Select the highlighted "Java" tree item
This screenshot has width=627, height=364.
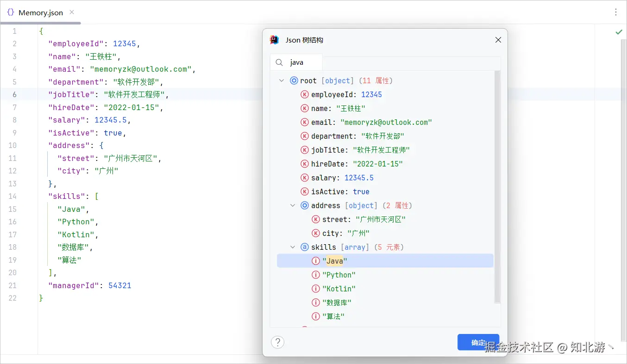point(335,261)
